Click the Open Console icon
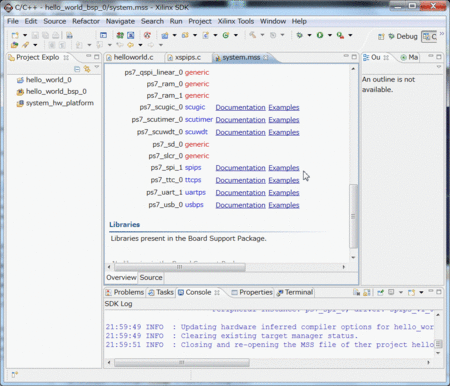 click(411, 292)
